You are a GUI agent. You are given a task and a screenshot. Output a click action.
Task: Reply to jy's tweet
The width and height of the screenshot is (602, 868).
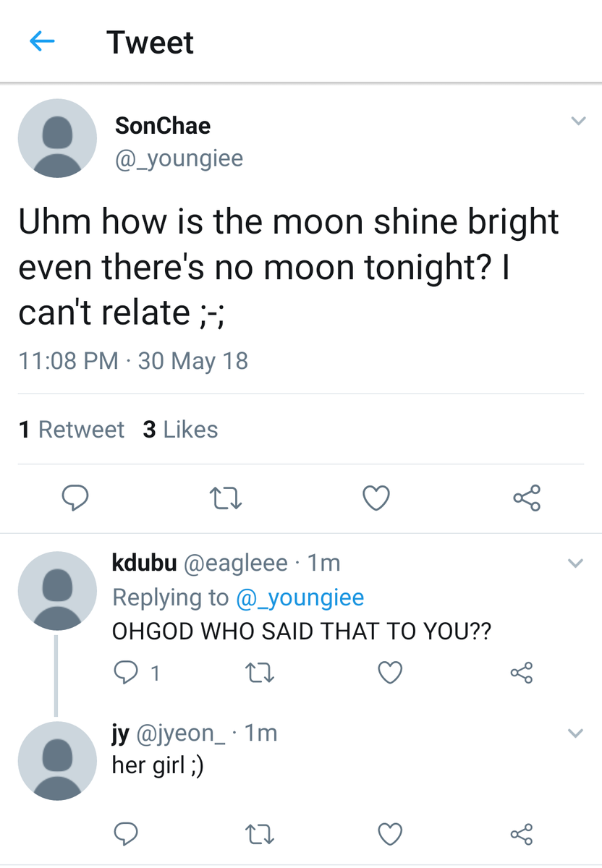[127, 834]
